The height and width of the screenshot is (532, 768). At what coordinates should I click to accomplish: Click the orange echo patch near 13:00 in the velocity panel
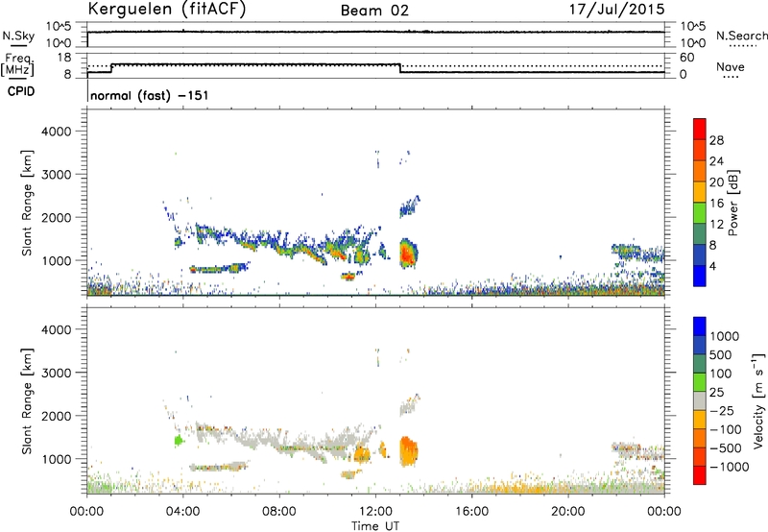(408, 450)
